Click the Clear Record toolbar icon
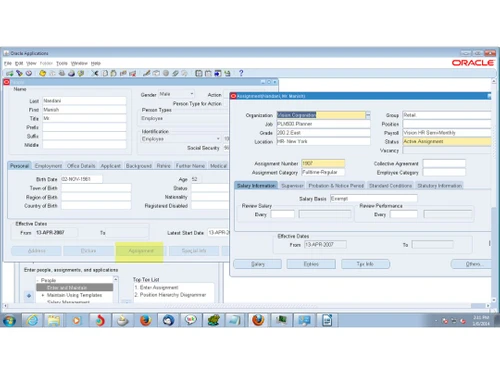 pyautogui.click(x=123, y=73)
